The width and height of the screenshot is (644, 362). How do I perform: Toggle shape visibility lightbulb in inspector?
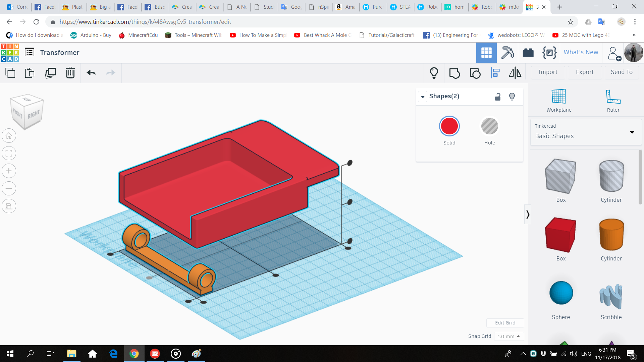(512, 97)
